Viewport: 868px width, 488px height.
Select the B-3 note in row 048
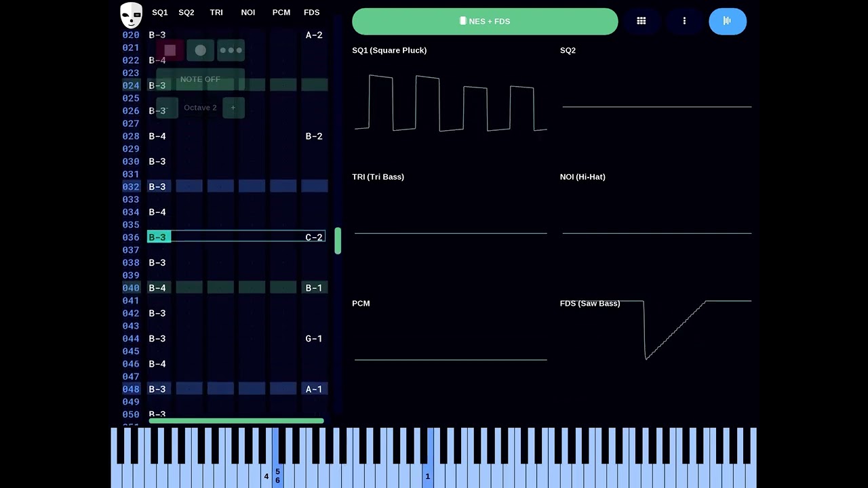click(x=157, y=389)
